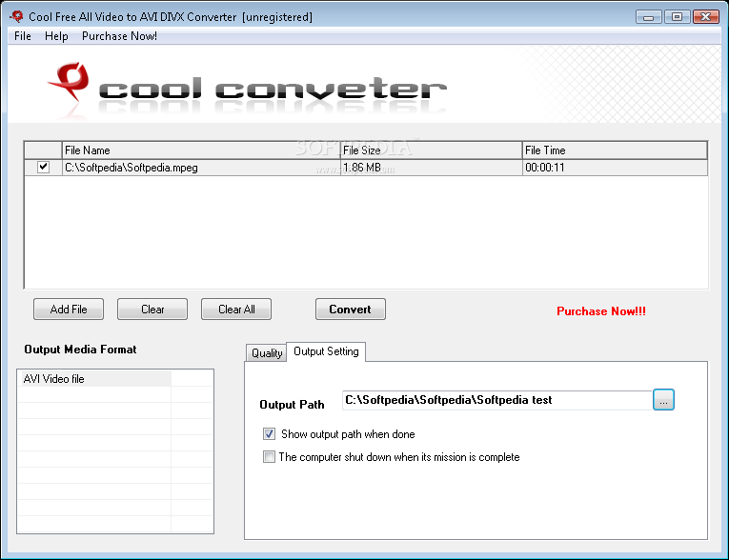Click the Clear All button
The image size is (729, 560).
coord(236,309)
